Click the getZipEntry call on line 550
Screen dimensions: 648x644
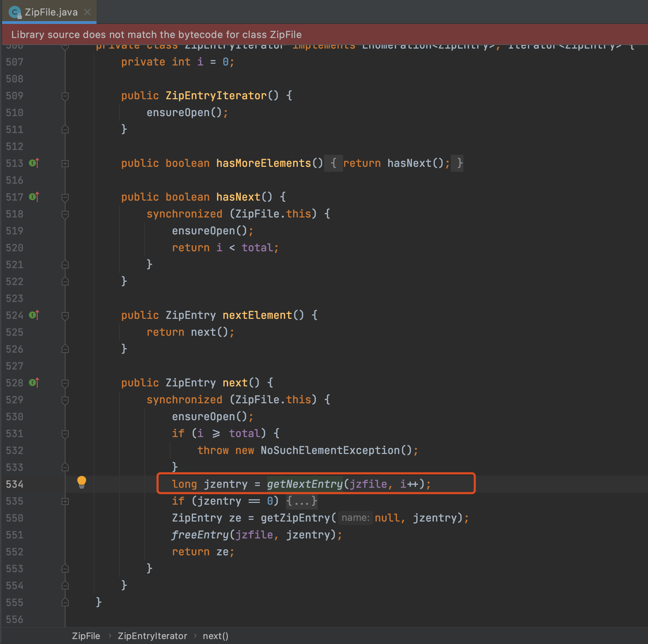[295, 518]
